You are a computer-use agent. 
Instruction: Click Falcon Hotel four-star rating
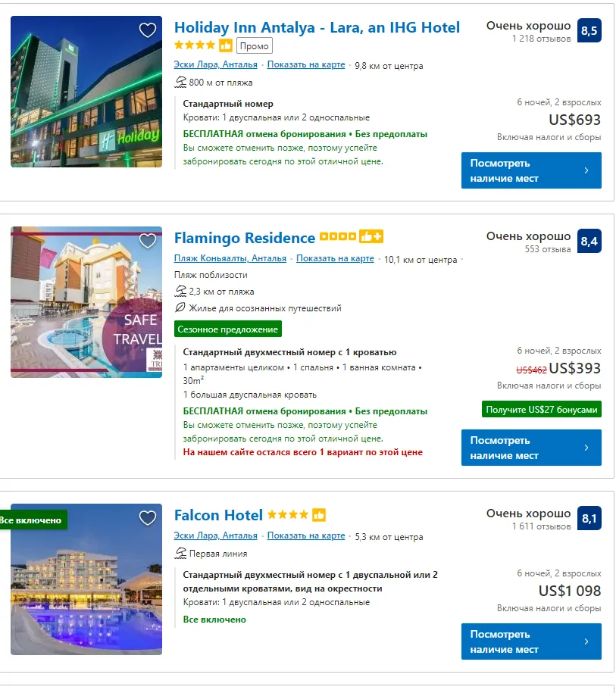coord(288,514)
